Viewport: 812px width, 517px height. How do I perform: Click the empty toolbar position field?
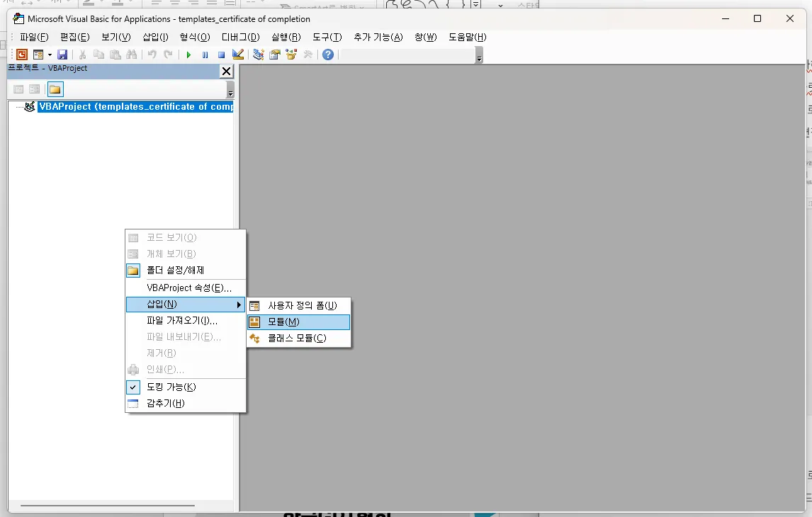tap(407, 55)
